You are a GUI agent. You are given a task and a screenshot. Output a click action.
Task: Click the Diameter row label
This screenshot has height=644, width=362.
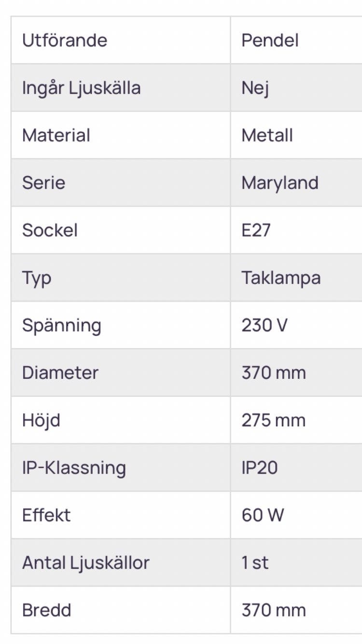(60, 373)
